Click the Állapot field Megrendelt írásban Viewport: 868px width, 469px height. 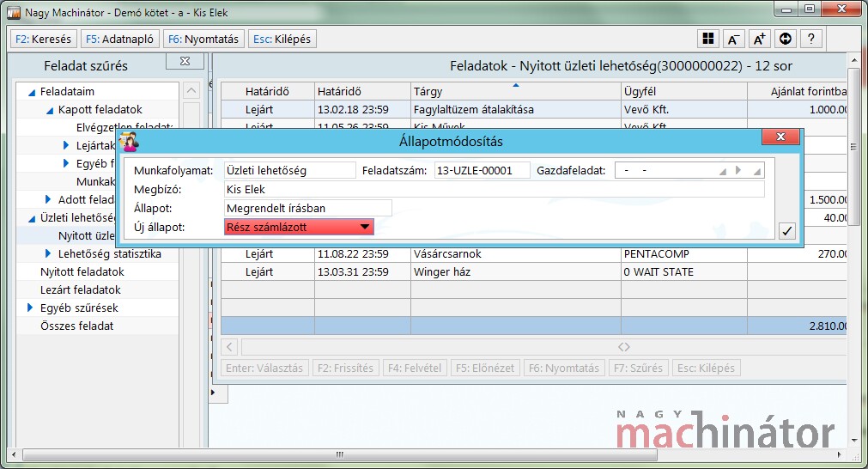click(308, 208)
